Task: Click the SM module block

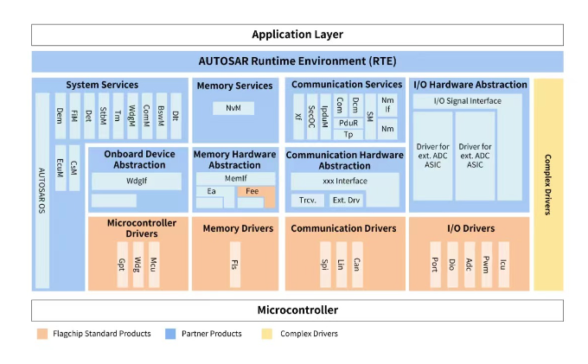Action: [370, 117]
